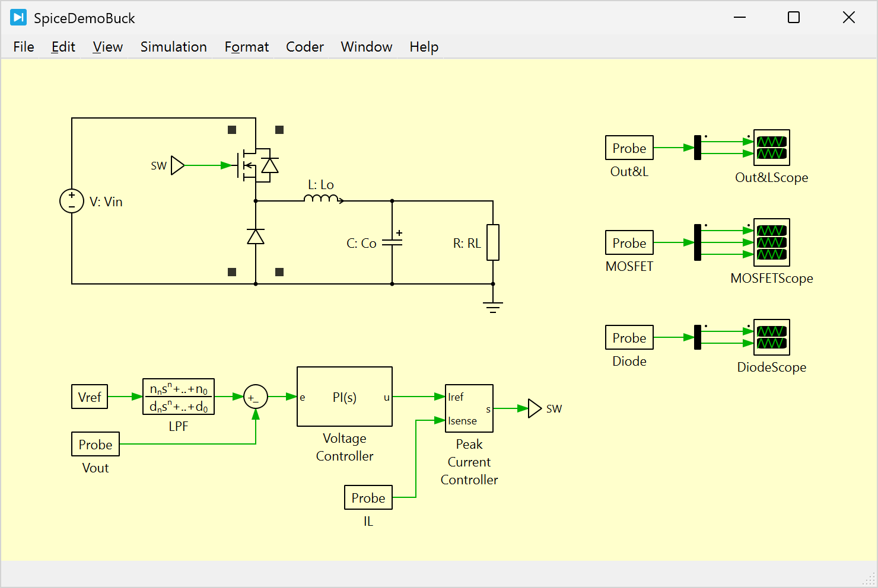
Task: Open the Simulation menu
Action: point(173,47)
